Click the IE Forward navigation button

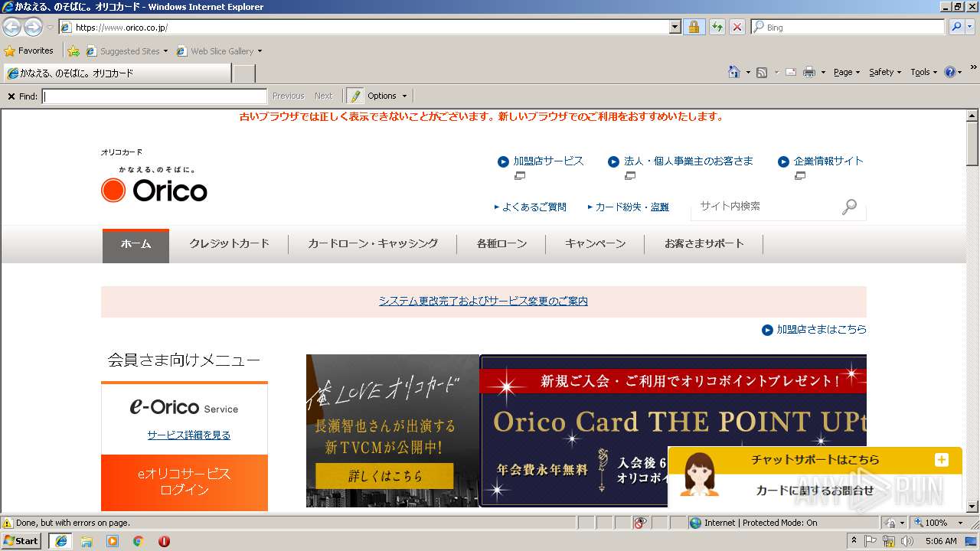click(33, 27)
